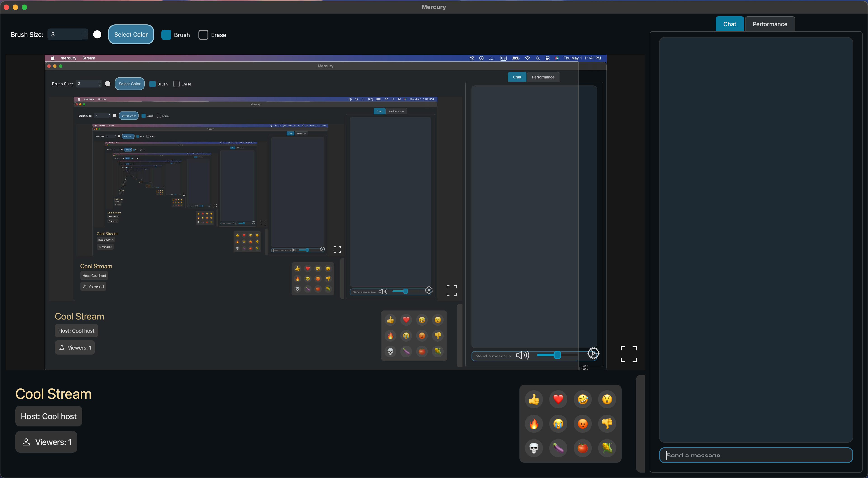This screenshot has width=868, height=478.
Task: Increase brush size with the up arrow
Action: click(85, 32)
